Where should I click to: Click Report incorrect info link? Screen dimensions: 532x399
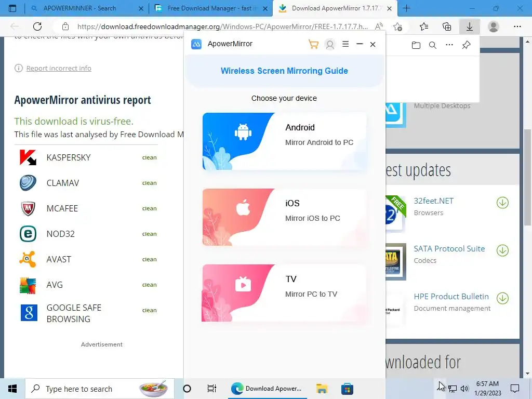pyautogui.click(x=59, y=68)
